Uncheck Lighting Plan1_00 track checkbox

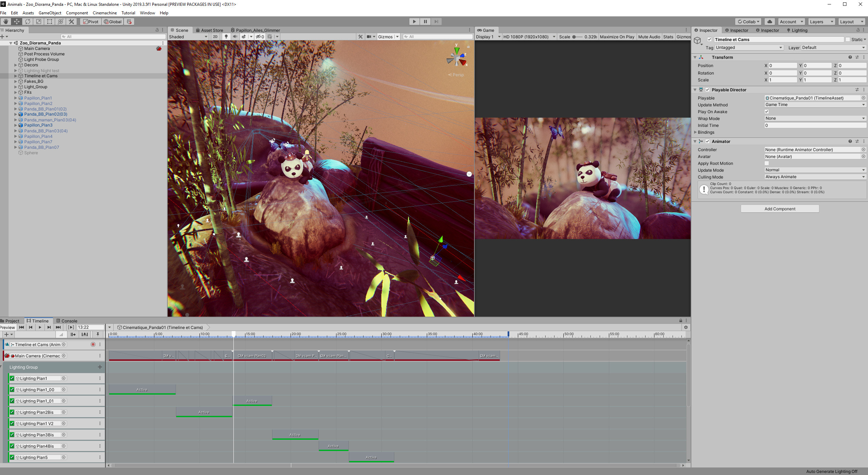click(12, 390)
